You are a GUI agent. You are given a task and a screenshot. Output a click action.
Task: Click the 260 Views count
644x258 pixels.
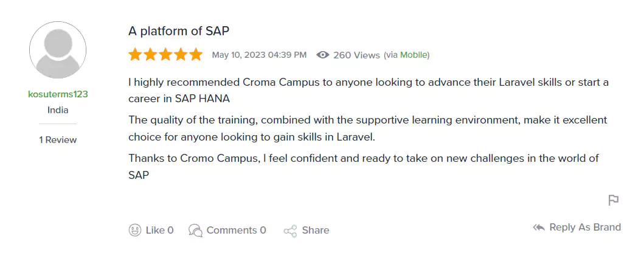click(x=356, y=55)
